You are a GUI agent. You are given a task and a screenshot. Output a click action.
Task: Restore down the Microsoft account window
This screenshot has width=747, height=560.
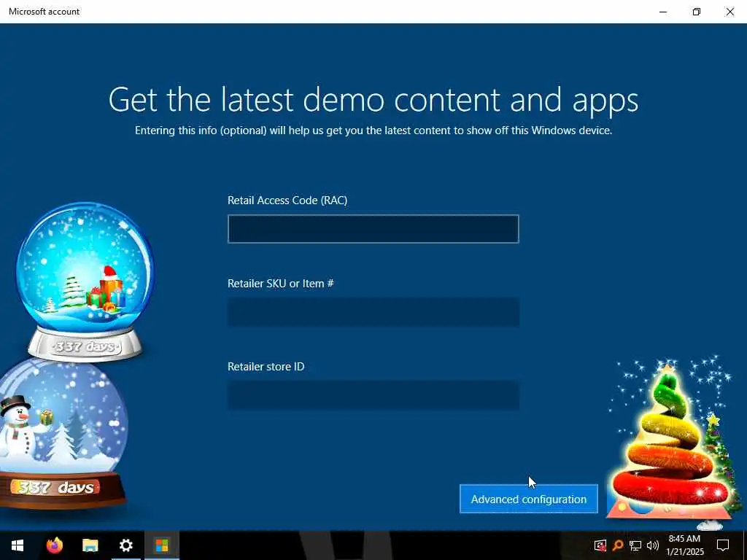point(697,12)
